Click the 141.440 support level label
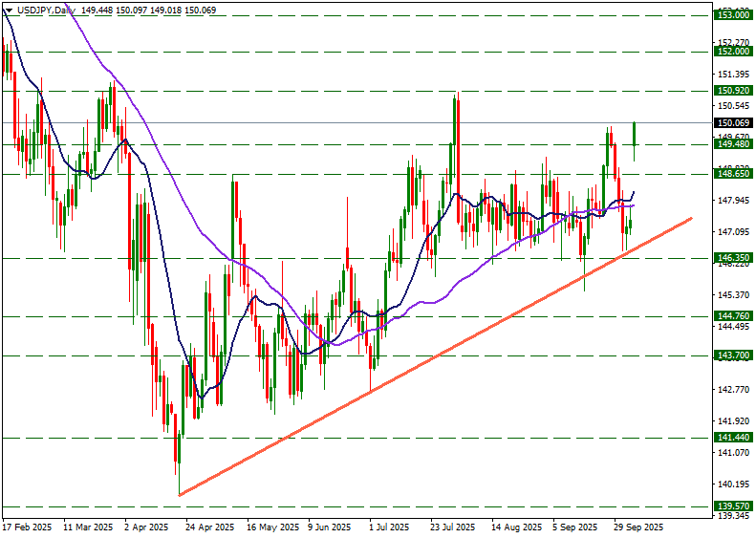Screen dimensions: 756x538 (732, 438)
